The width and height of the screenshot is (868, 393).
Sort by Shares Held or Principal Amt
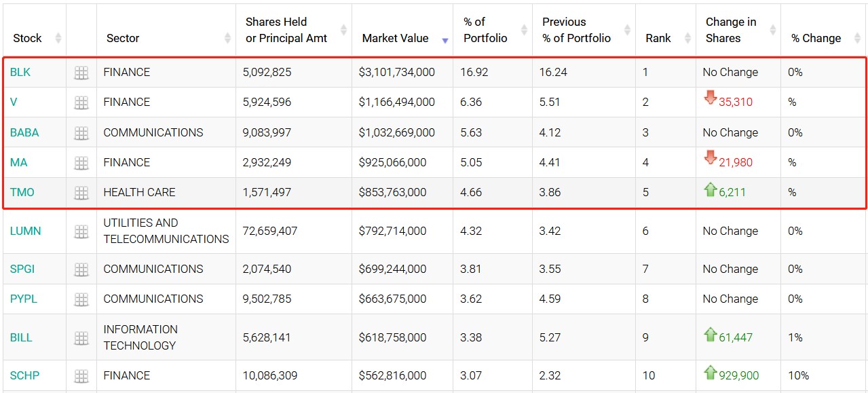click(x=343, y=30)
